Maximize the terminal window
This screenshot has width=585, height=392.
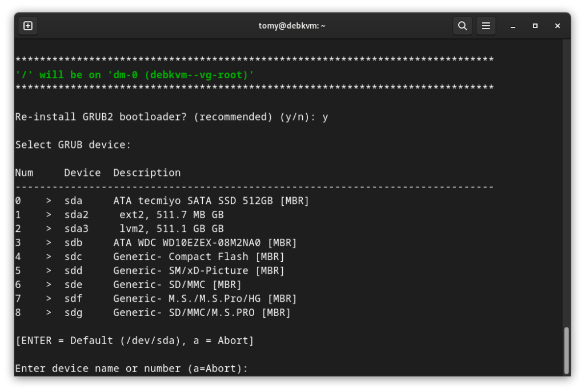point(535,26)
